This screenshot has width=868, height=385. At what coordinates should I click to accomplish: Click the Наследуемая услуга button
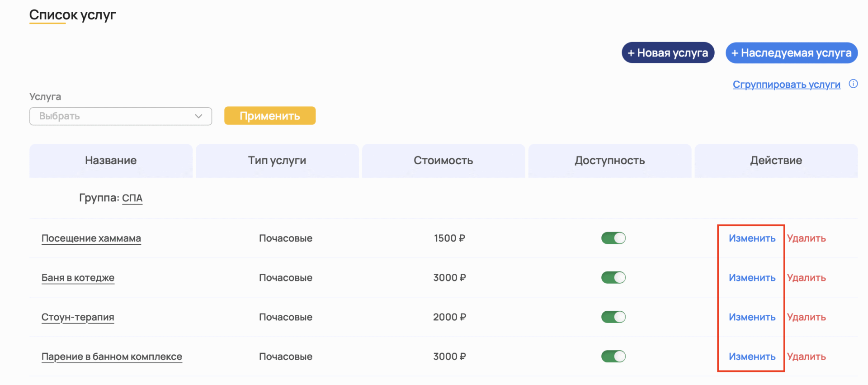791,53
